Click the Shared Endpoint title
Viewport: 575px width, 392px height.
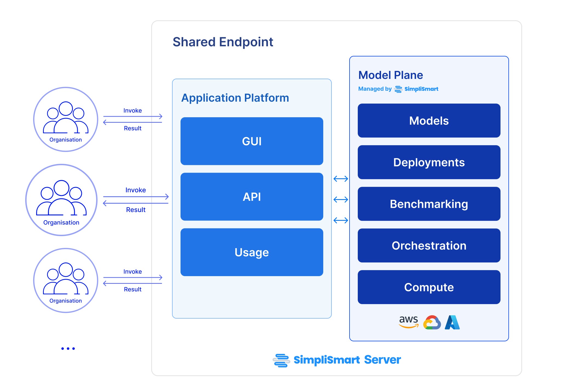point(223,41)
